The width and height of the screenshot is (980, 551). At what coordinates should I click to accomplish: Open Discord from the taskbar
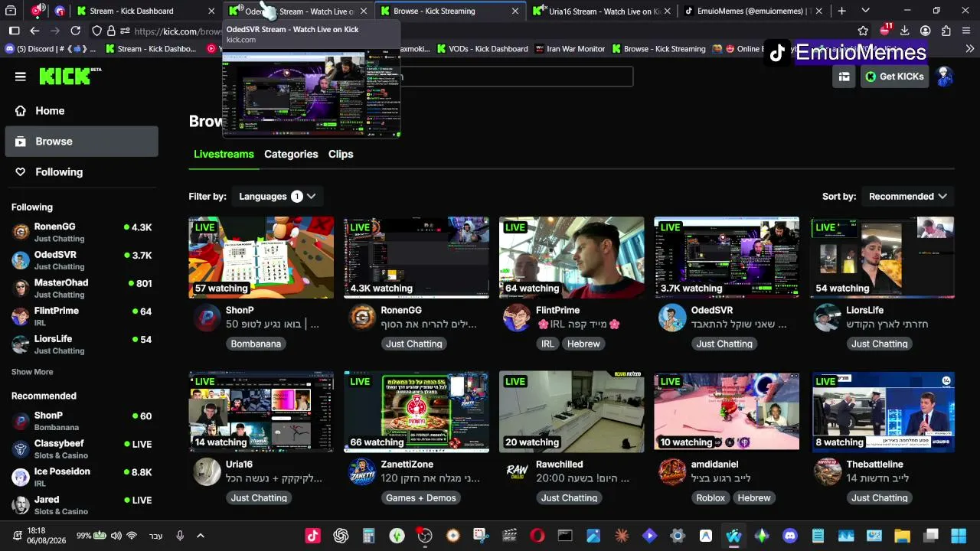(790, 536)
